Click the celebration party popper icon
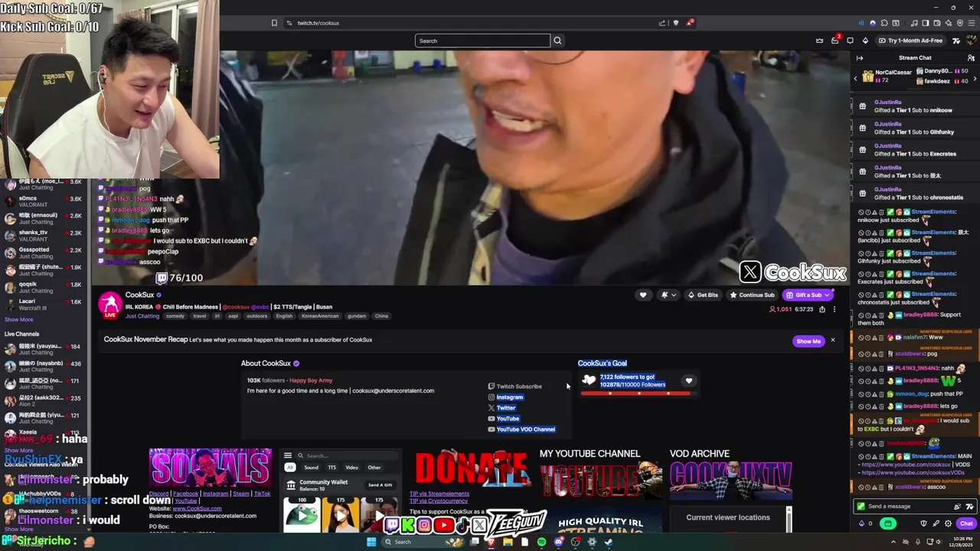Image resolution: width=980 pixels, height=551 pixels. 957,507
